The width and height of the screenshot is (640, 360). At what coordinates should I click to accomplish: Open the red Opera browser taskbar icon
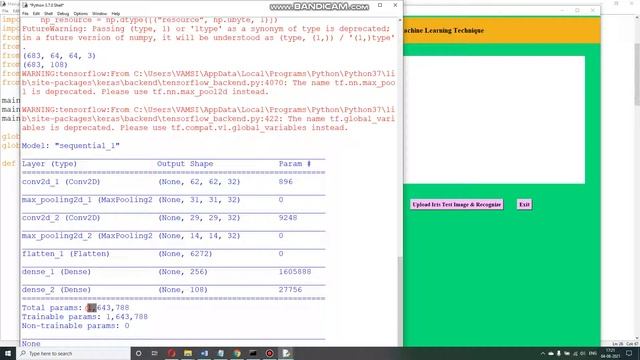coord(171,353)
